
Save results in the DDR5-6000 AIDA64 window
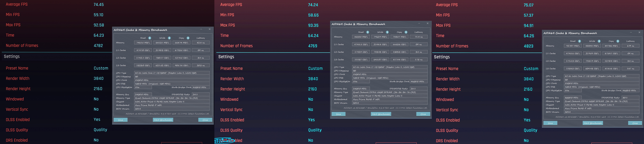(550, 123)
